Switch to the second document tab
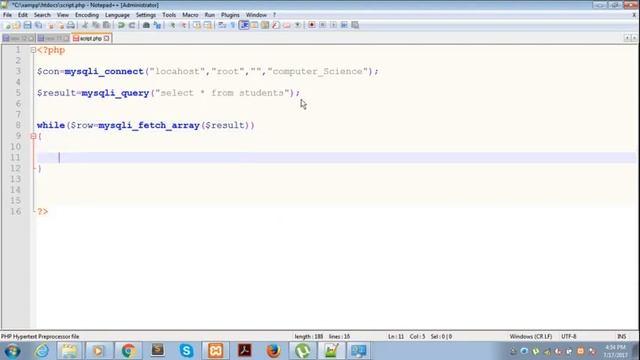 click(53, 38)
